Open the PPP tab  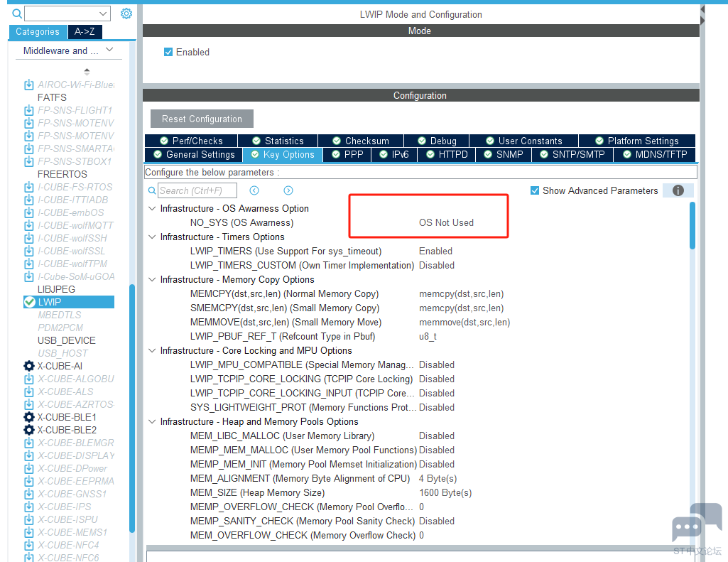click(347, 154)
